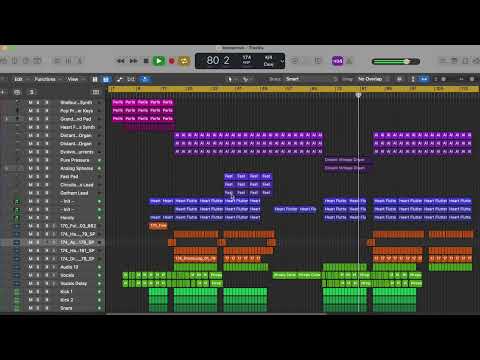This screenshot has height=360, width=480.
Task: Click the Show Automation button
Action: pos(120,79)
